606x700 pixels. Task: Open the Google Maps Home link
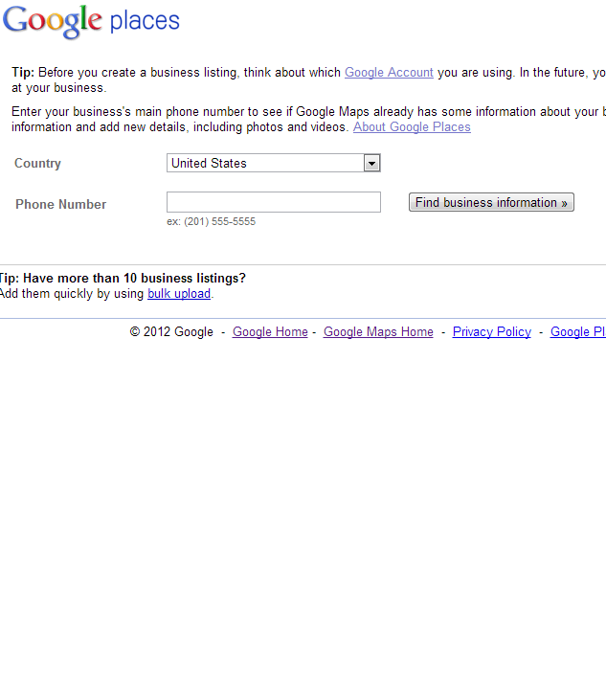pos(378,331)
